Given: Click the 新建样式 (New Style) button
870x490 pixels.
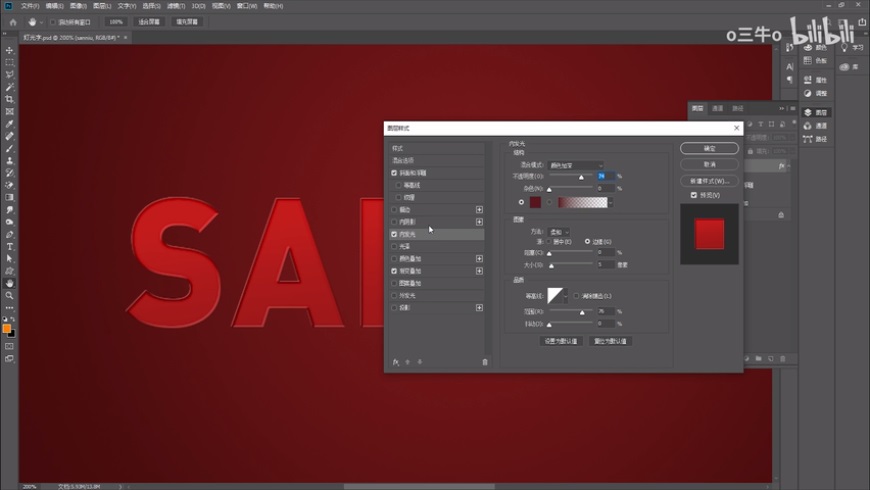Looking at the screenshot, I should (x=708, y=181).
